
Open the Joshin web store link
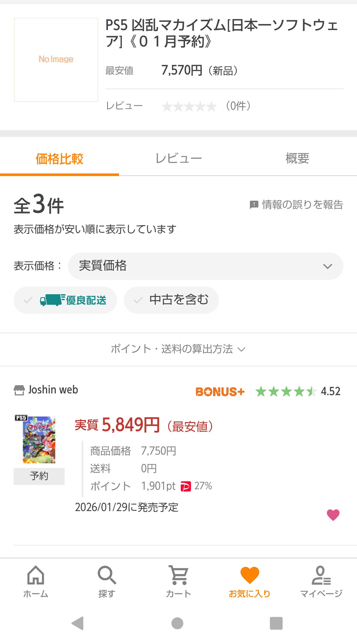pos(53,390)
